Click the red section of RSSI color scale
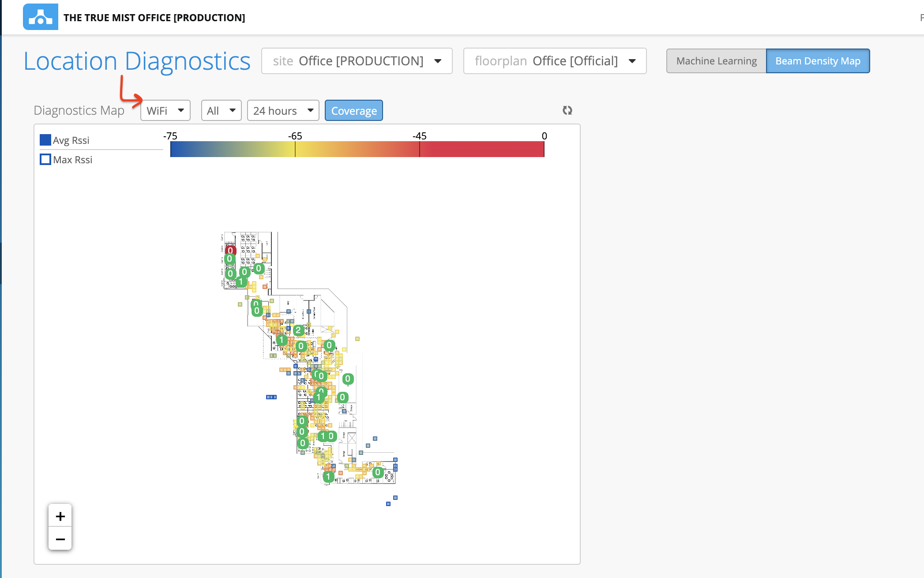Screen dimensions: 924x578 click(x=481, y=149)
